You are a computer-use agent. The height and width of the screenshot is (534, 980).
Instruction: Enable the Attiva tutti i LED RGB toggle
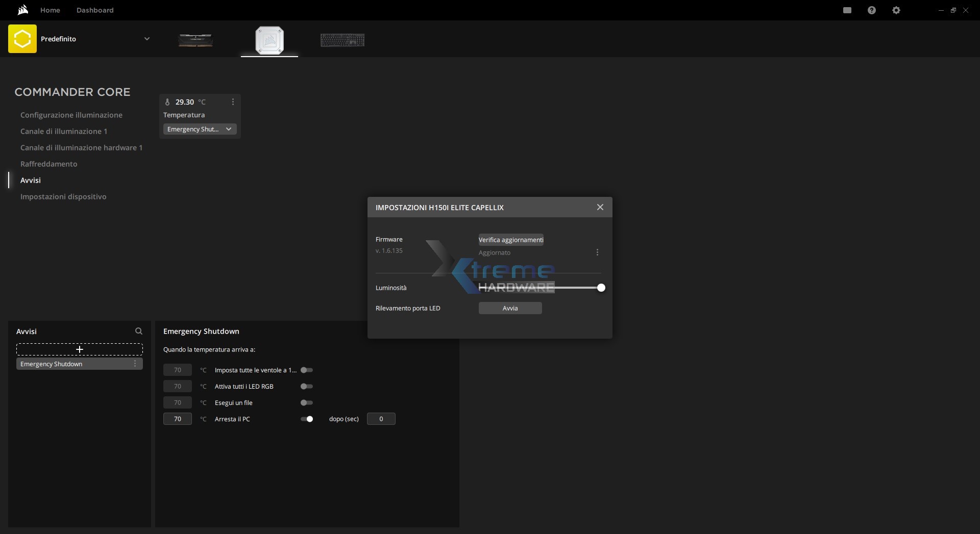tap(307, 387)
